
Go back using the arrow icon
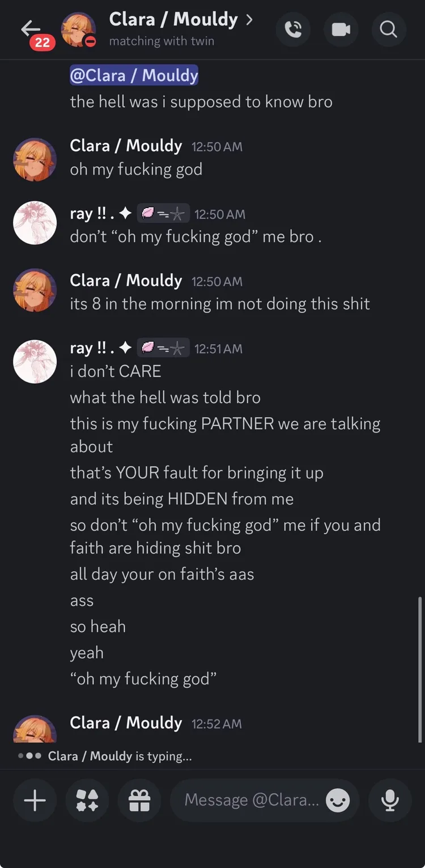pyautogui.click(x=31, y=28)
